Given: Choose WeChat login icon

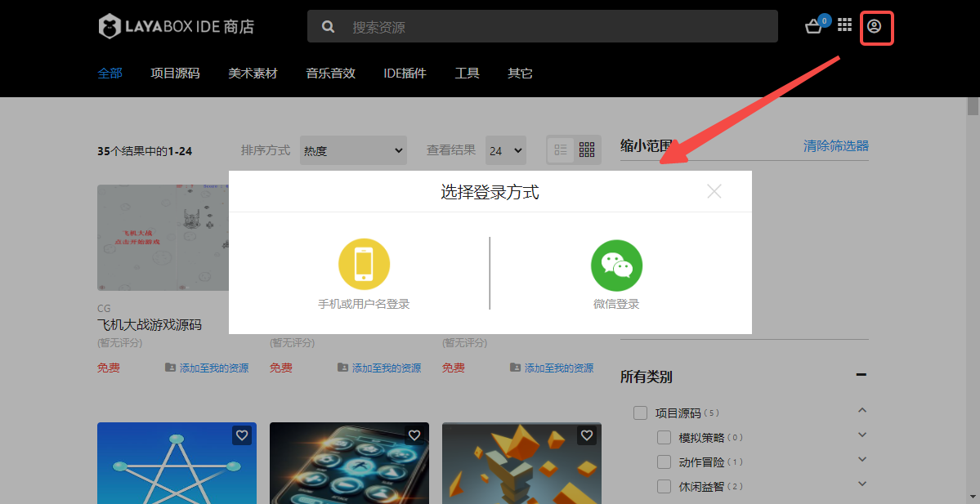Looking at the screenshot, I should (x=616, y=265).
